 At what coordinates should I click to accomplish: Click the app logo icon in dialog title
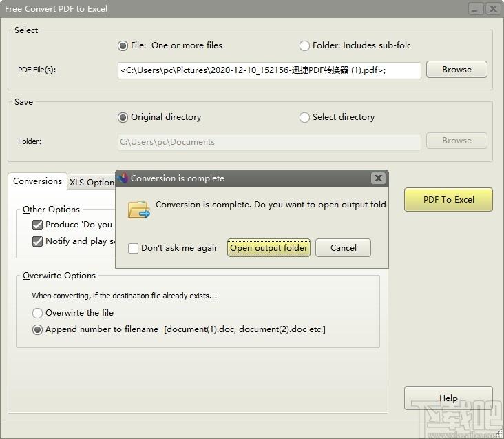point(123,178)
